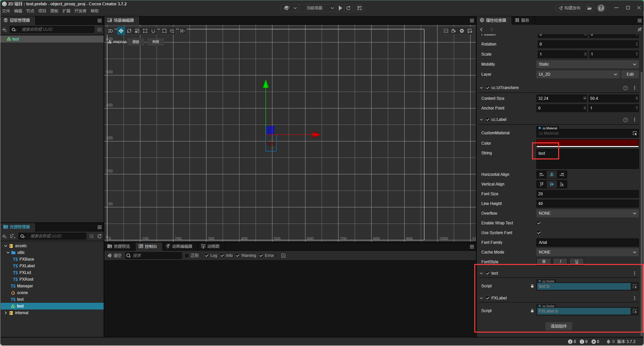
Task: Toggle the snap magnet tool
Action: click(153, 31)
